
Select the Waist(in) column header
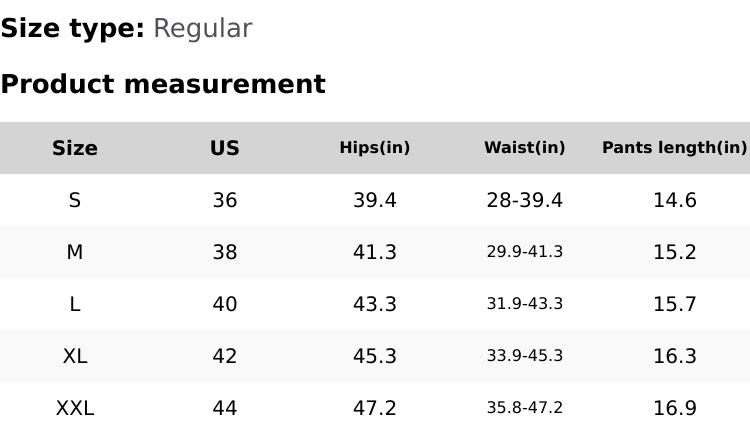click(525, 147)
